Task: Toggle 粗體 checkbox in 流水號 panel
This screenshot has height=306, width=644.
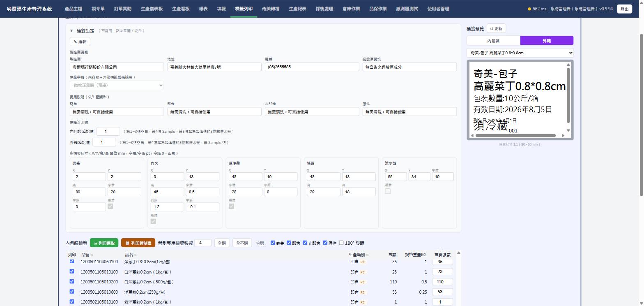Action: click(x=388, y=191)
